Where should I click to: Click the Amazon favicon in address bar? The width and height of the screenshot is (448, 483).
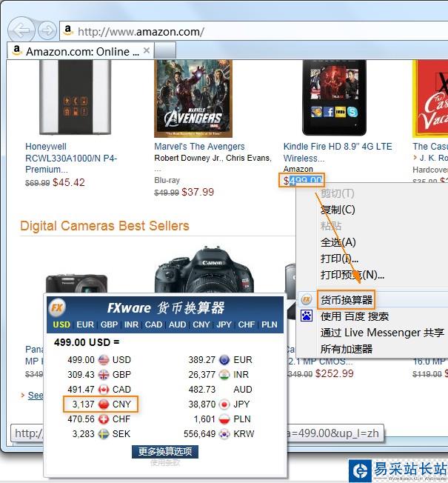pos(67,30)
